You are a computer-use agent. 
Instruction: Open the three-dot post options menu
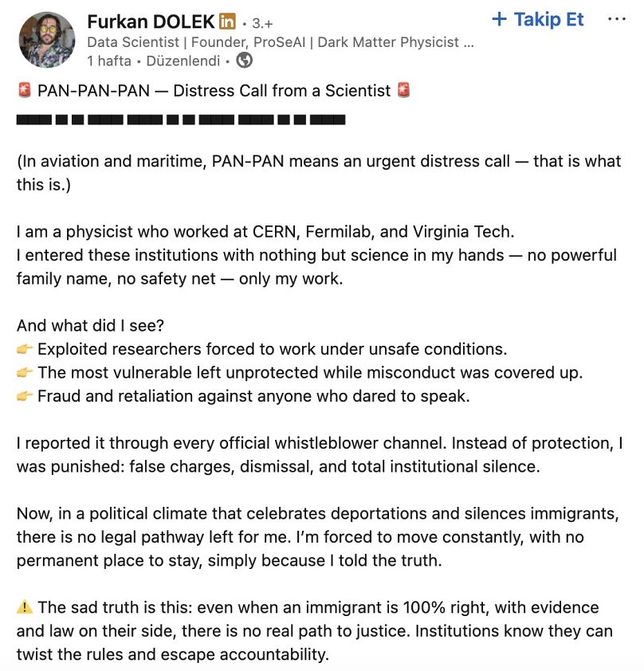(617, 19)
